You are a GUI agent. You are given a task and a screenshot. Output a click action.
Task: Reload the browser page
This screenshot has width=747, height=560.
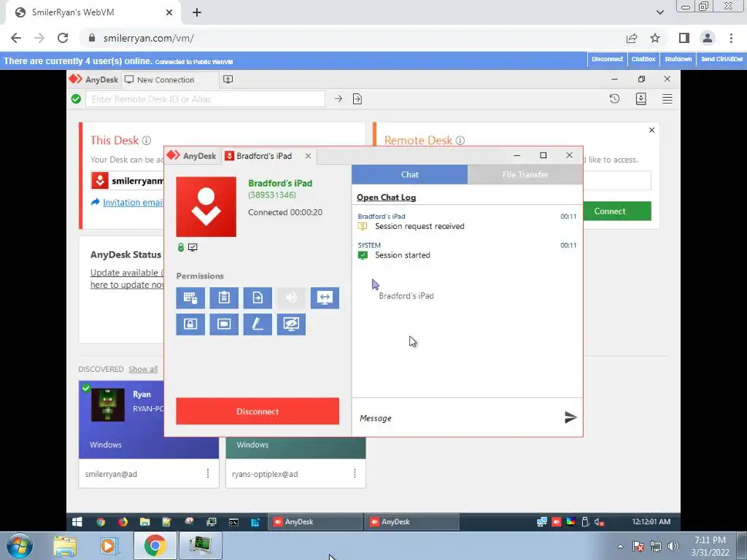tap(63, 38)
